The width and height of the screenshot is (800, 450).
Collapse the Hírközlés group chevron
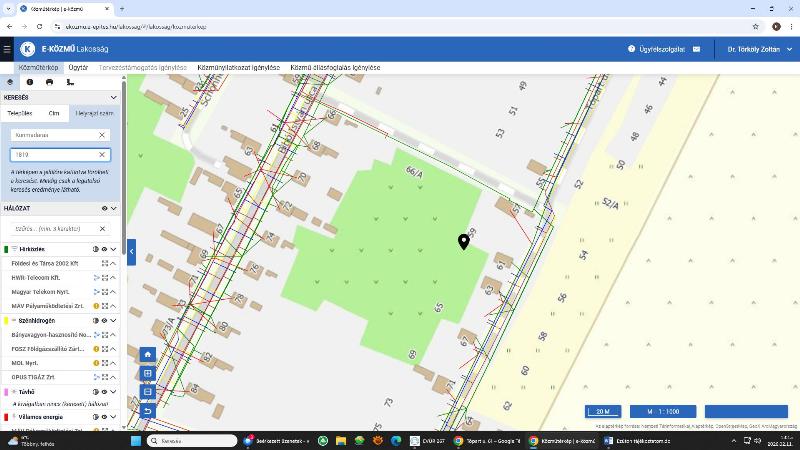tap(113, 249)
